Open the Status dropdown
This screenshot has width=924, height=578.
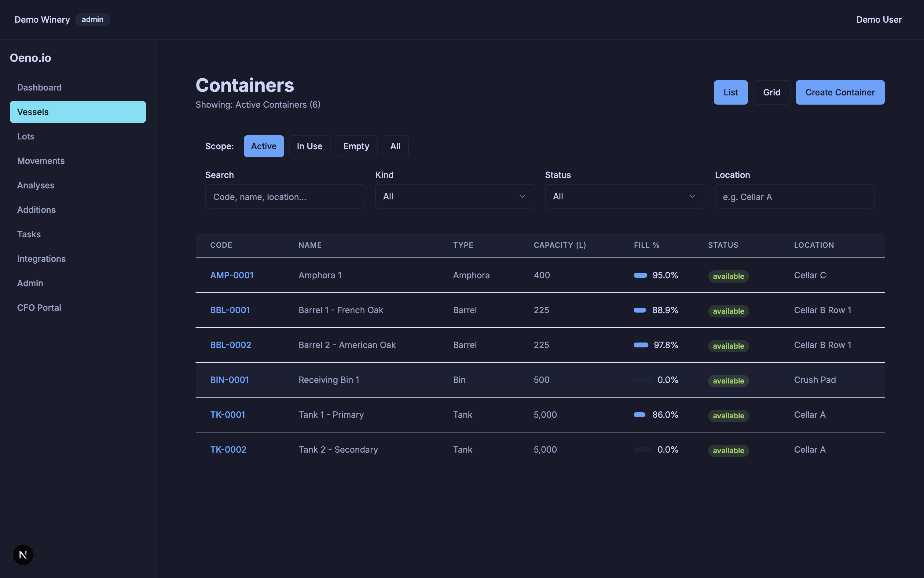point(625,196)
